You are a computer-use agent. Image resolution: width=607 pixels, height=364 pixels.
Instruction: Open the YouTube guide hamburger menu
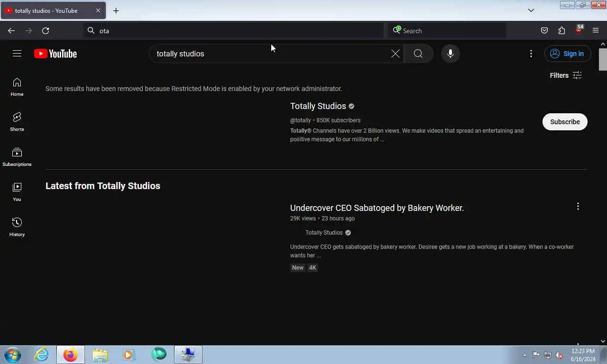(17, 54)
